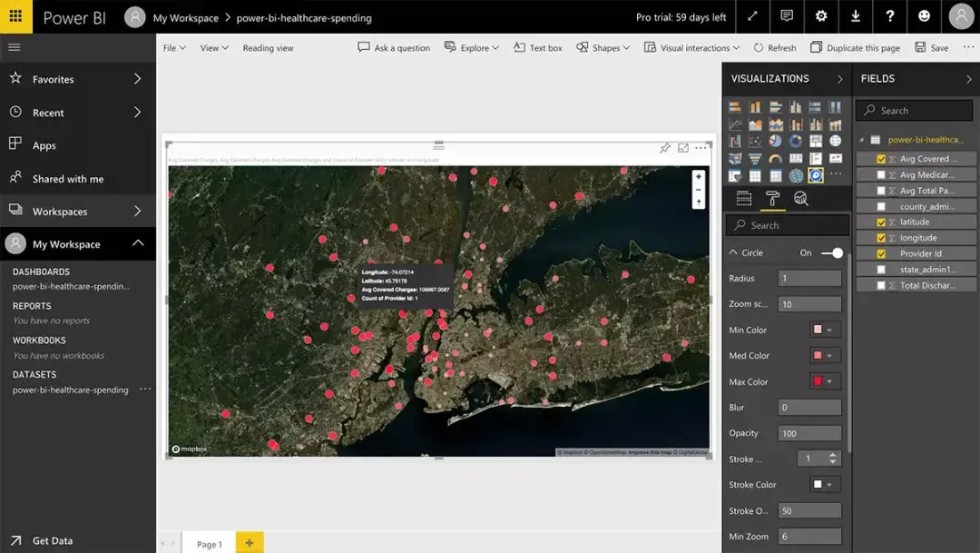The height and width of the screenshot is (553, 980).
Task: Open the Min Color swatch picker
Action: tap(819, 329)
